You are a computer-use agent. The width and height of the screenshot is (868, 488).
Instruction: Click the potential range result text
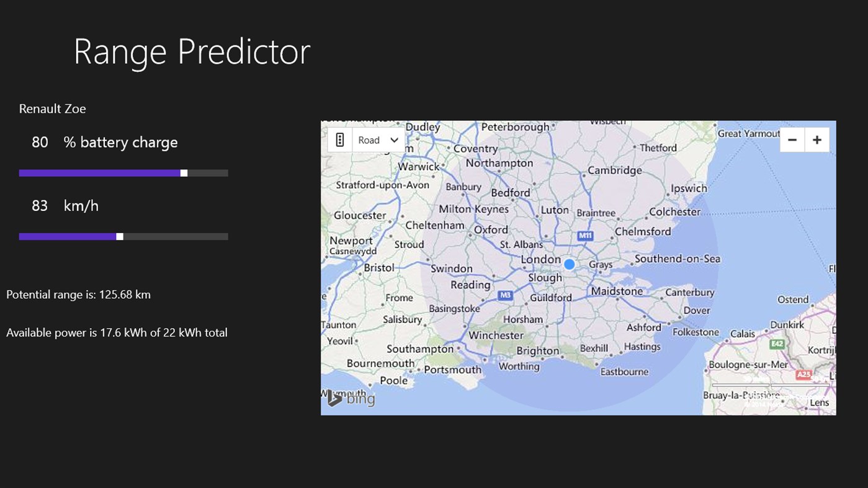click(78, 294)
